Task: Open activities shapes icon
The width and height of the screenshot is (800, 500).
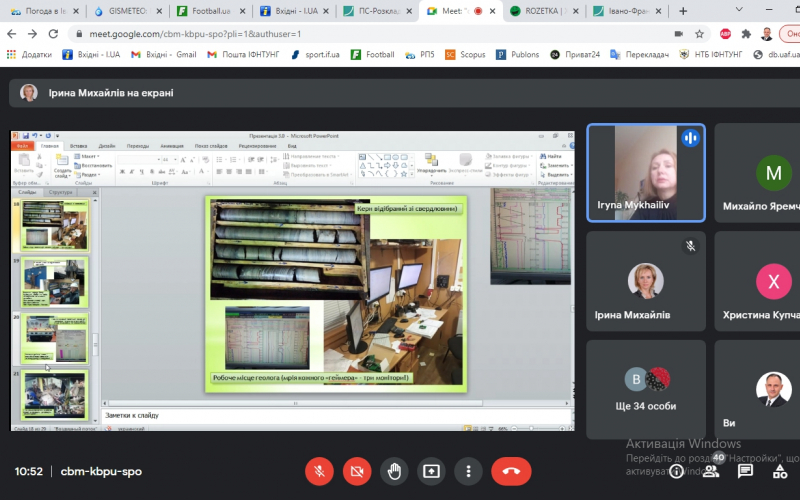Action: coord(780,471)
